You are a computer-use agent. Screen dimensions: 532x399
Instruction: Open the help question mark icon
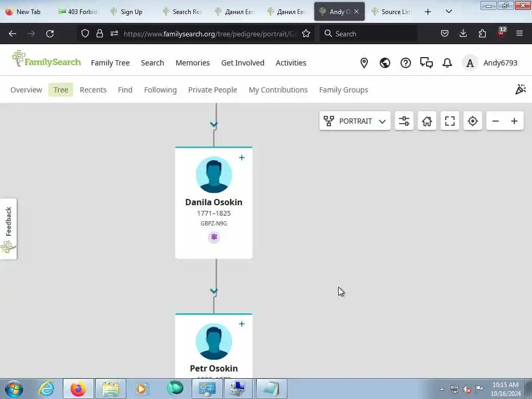(x=405, y=63)
